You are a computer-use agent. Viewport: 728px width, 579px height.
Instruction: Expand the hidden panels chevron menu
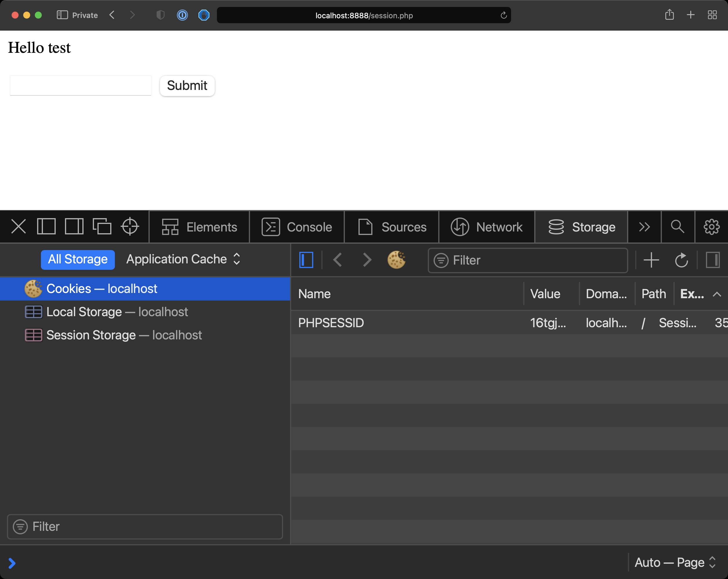pyautogui.click(x=644, y=227)
